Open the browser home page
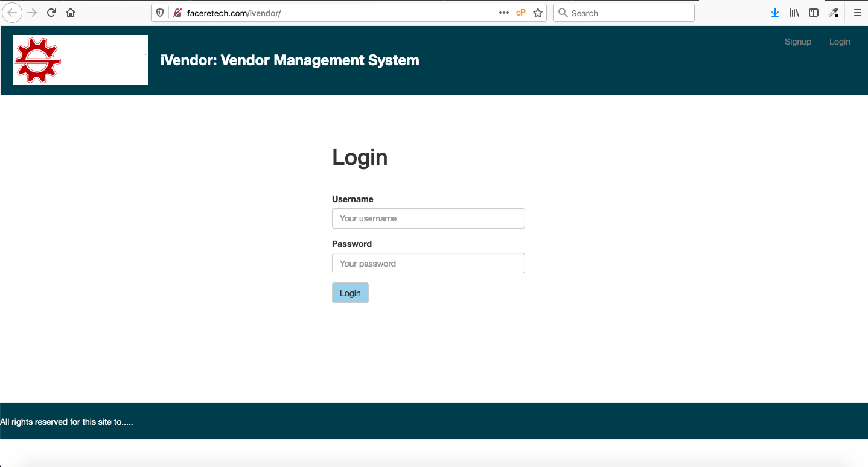868x467 pixels. [x=71, y=13]
